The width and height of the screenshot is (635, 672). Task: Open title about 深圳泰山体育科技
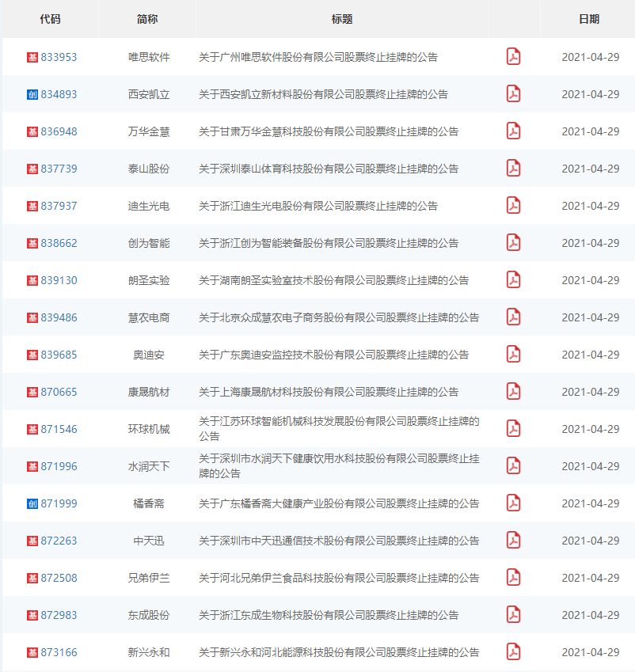[329, 169]
